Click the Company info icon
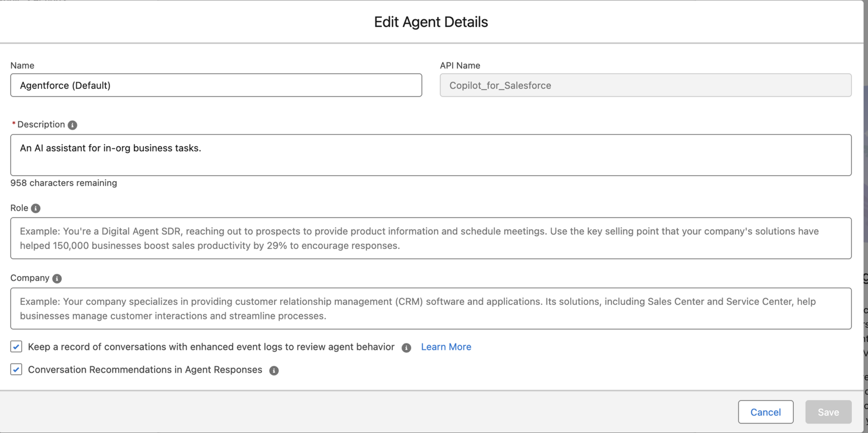Image resolution: width=868 pixels, height=433 pixels. [x=57, y=278]
